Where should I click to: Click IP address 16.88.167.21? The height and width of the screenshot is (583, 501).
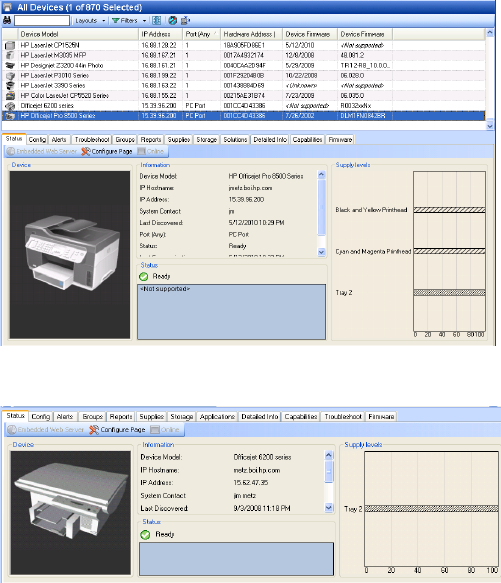[159, 55]
